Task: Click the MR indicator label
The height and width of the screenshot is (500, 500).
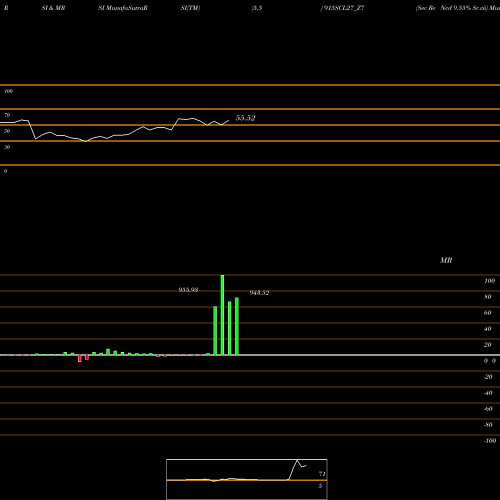Action: coord(446,260)
